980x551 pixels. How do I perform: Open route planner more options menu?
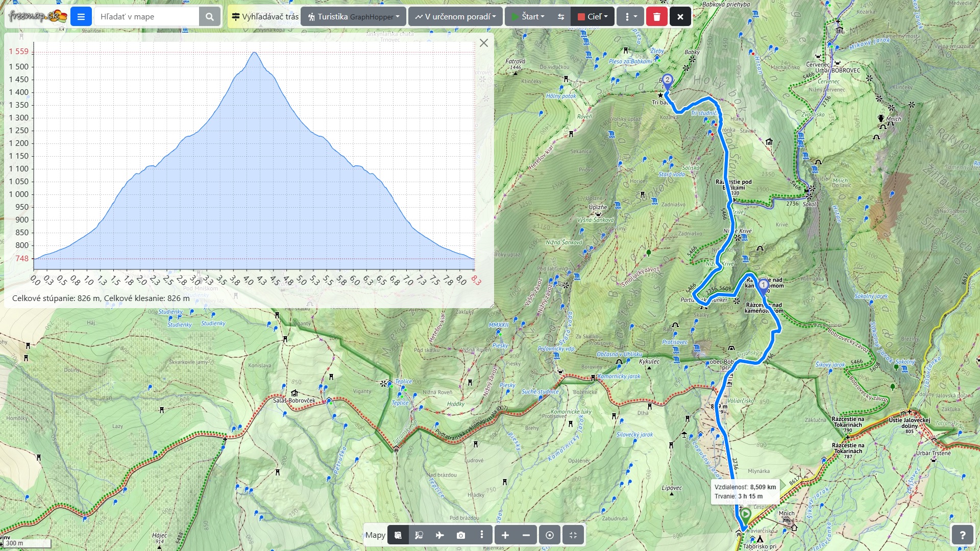point(630,17)
